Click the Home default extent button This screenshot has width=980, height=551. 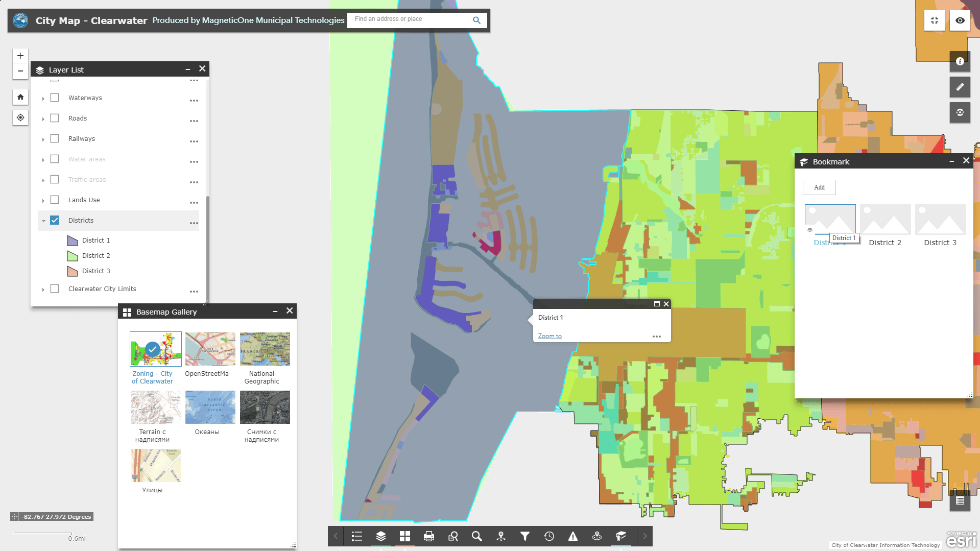[20, 97]
